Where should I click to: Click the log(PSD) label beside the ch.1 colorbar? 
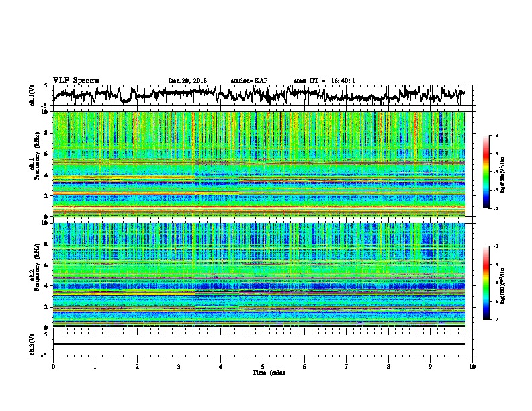503,175
